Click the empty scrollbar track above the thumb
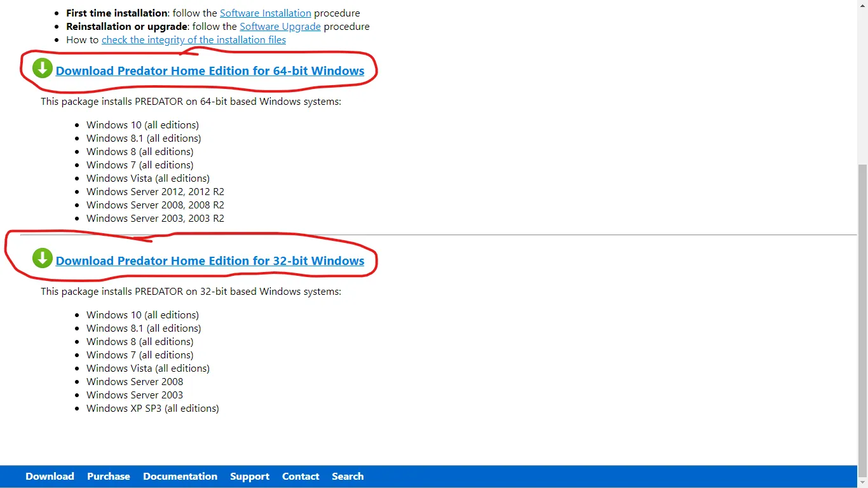This screenshot has width=868, height=488. (x=862, y=83)
